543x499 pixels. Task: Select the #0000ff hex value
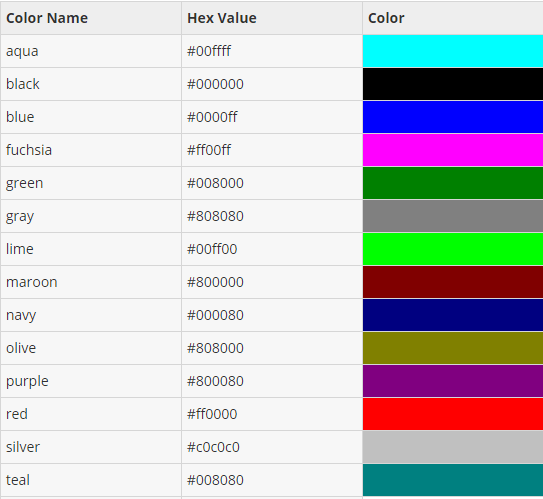click(272, 117)
